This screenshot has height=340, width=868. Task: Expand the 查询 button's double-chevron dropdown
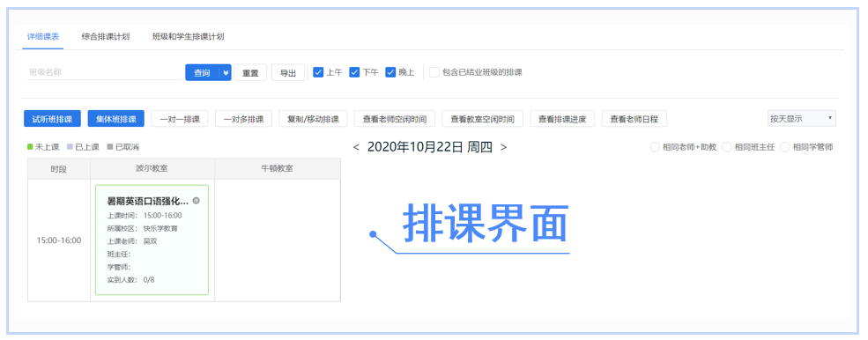pyautogui.click(x=225, y=72)
